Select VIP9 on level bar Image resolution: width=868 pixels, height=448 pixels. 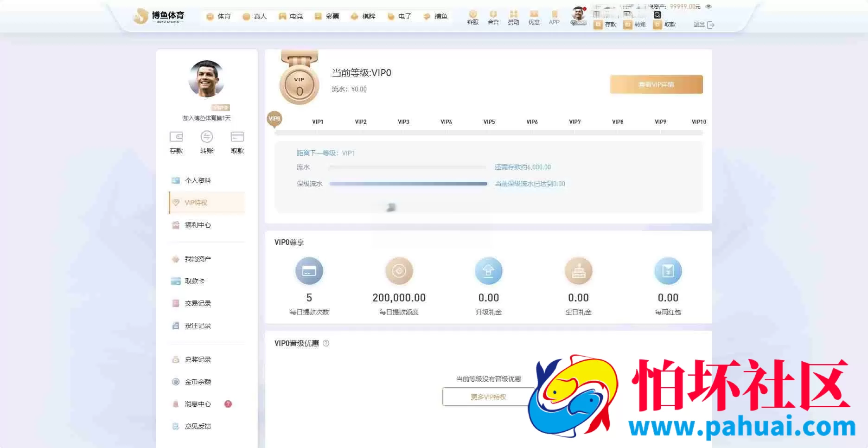[x=660, y=122]
